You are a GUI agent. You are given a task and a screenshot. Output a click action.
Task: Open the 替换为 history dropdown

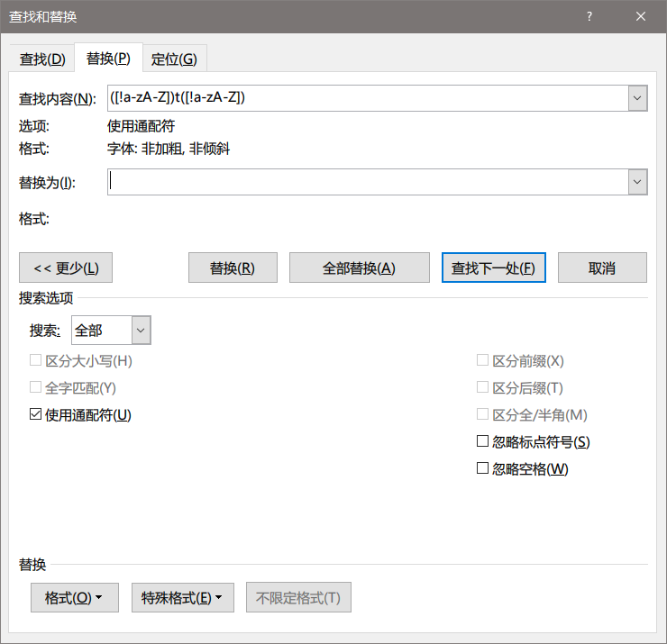637,182
